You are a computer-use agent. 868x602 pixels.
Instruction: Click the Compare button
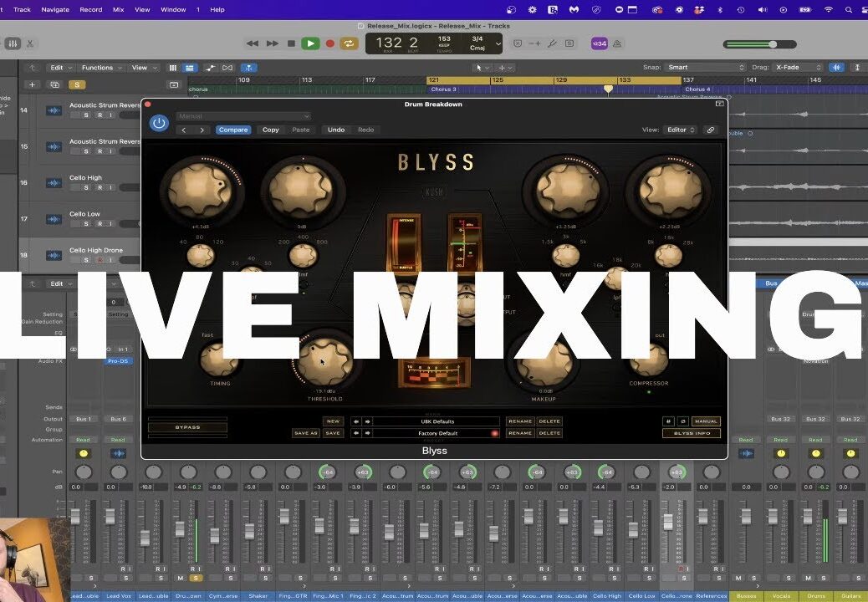[x=233, y=130]
